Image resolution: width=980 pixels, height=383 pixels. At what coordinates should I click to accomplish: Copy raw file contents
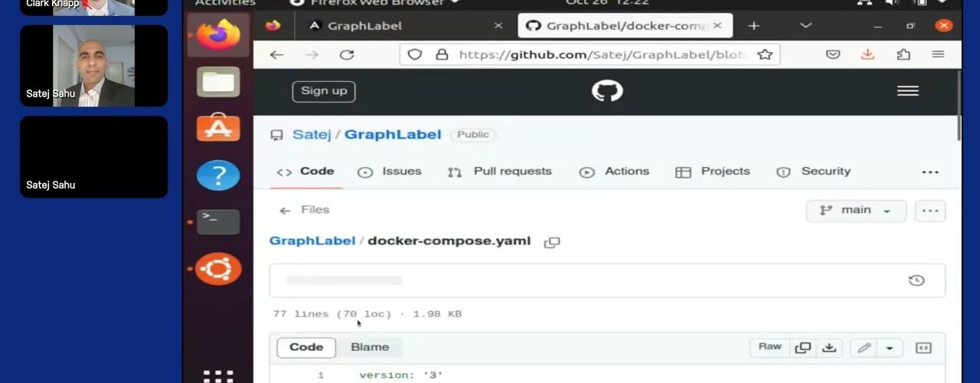tap(802, 348)
